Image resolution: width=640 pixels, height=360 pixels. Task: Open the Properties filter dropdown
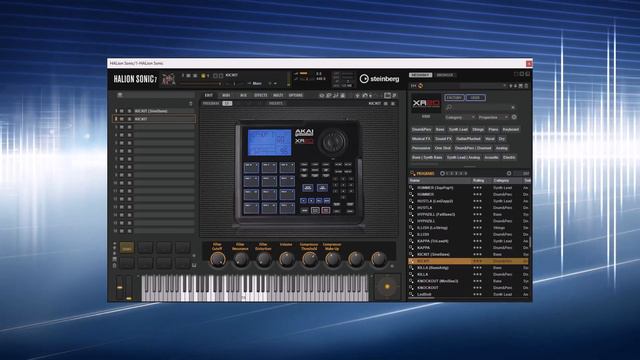tap(493, 117)
